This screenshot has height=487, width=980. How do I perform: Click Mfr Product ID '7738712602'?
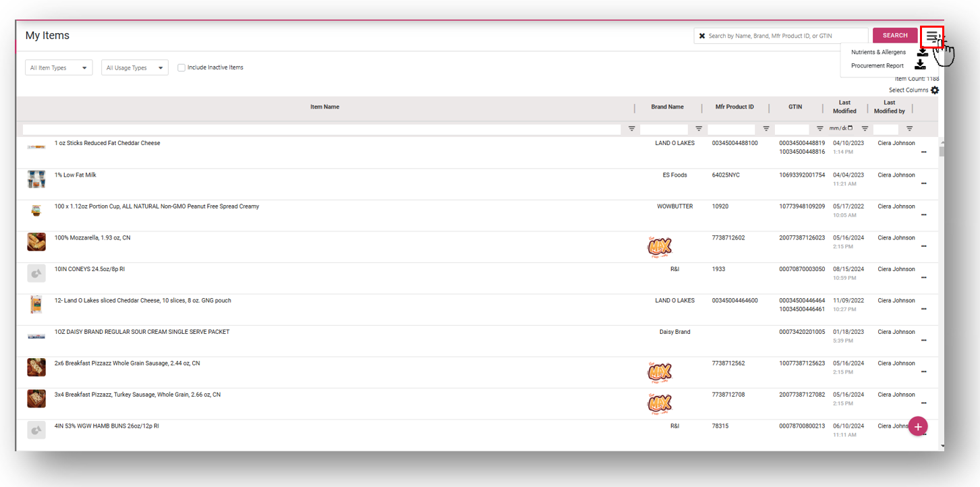[728, 237]
